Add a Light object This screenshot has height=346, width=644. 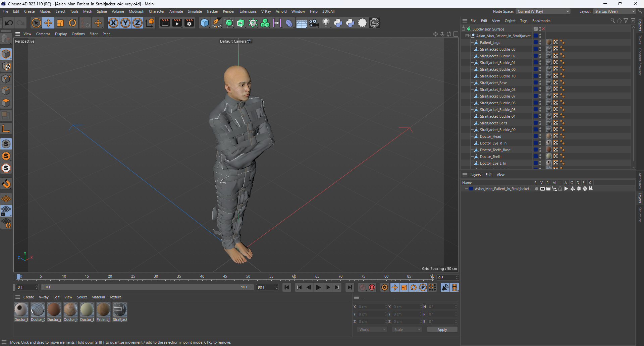coord(326,23)
